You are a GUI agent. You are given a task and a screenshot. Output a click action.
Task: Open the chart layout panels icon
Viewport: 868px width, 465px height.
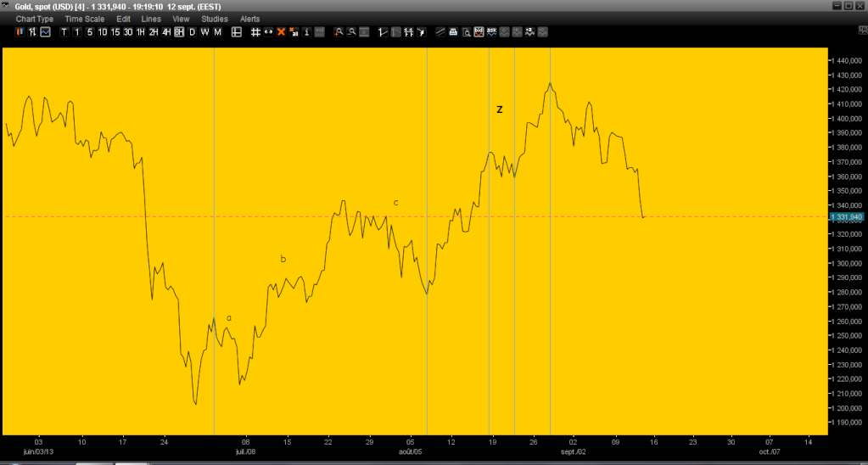coord(237,32)
